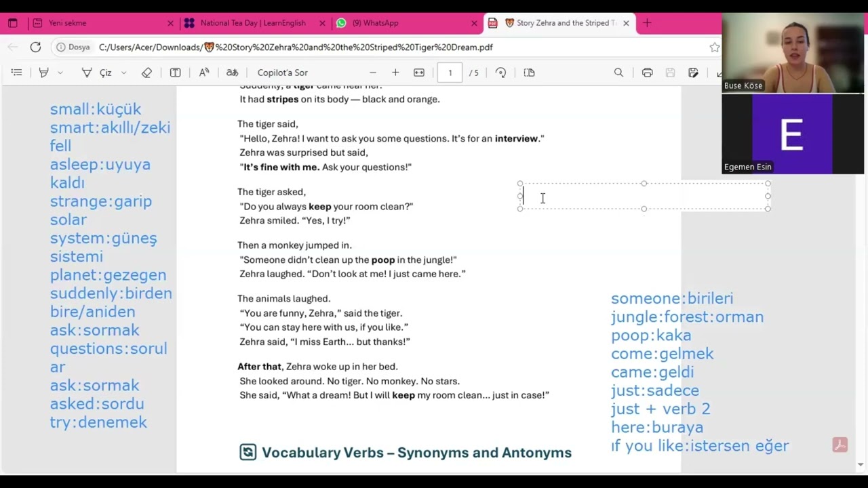Print the PDF document
The width and height of the screenshot is (868, 488).
647,73
